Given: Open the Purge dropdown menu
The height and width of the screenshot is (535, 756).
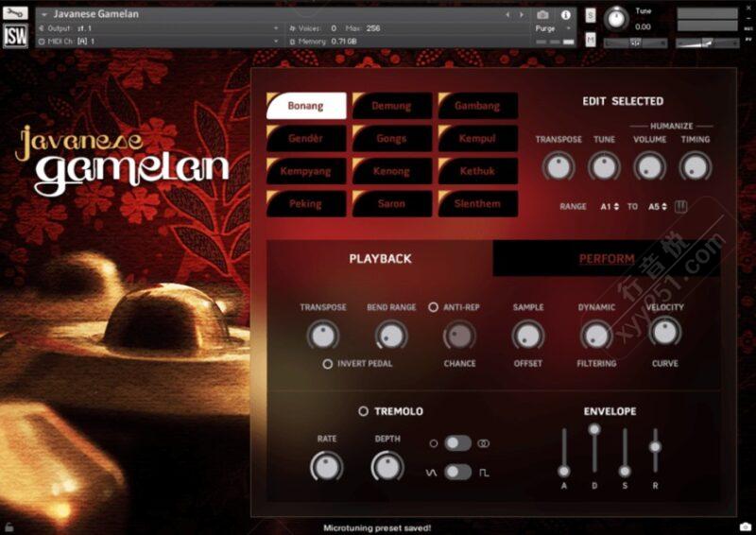Looking at the screenshot, I should coord(553,28).
